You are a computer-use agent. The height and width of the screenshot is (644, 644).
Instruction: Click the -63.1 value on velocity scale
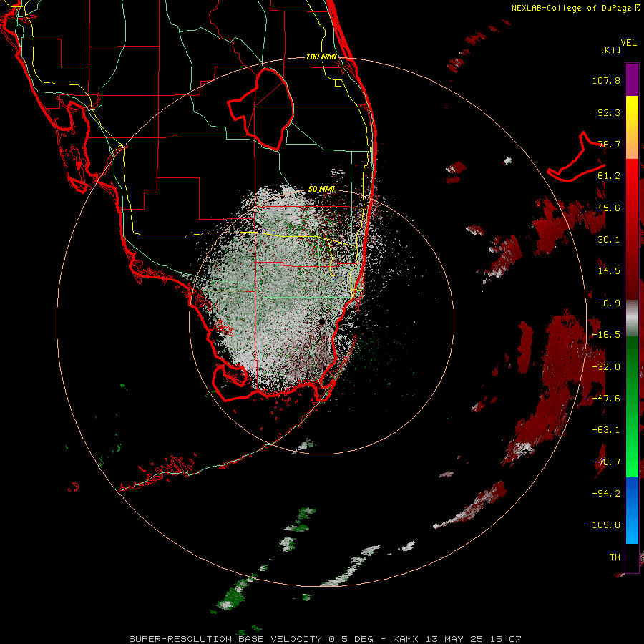[606, 430]
